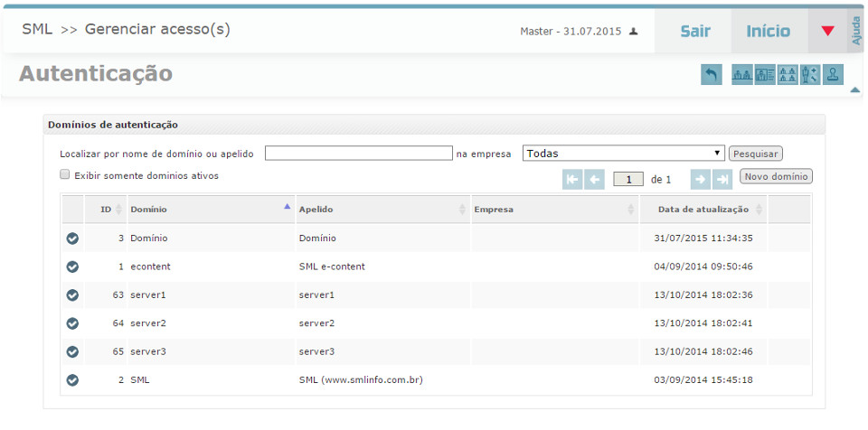Click the stamp icon in the toolbar
This screenshot has height=430, width=868.
[834, 75]
